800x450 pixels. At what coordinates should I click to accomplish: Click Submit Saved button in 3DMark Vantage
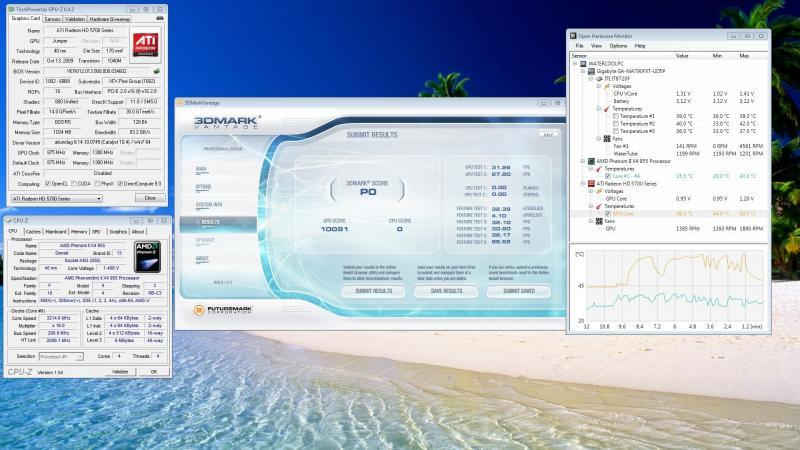(519, 291)
